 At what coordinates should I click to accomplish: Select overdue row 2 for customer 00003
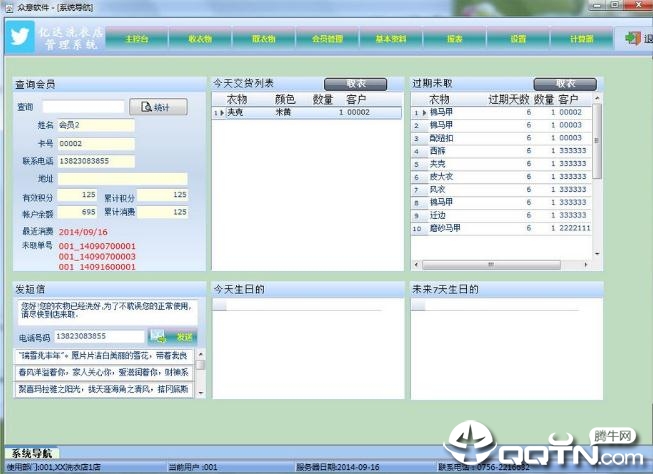pyautogui.click(x=501, y=125)
